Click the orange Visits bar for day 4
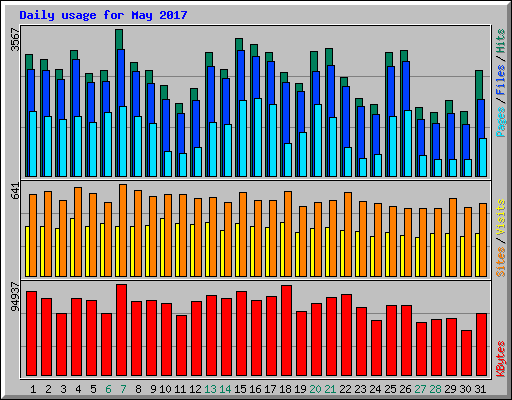This screenshot has width=512, height=400. click(78, 232)
